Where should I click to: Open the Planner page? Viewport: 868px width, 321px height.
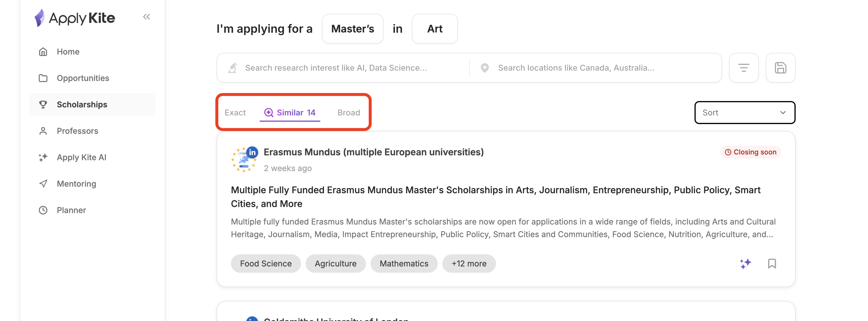[x=71, y=210]
